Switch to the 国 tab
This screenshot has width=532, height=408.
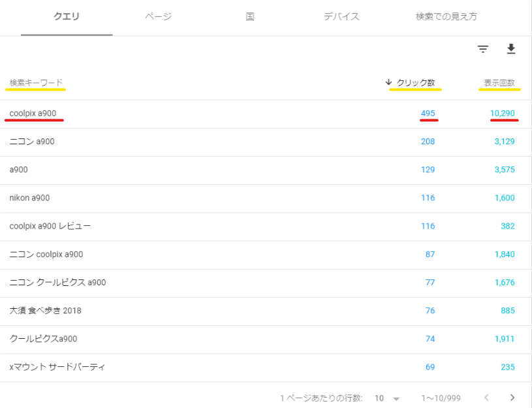[x=250, y=16]
